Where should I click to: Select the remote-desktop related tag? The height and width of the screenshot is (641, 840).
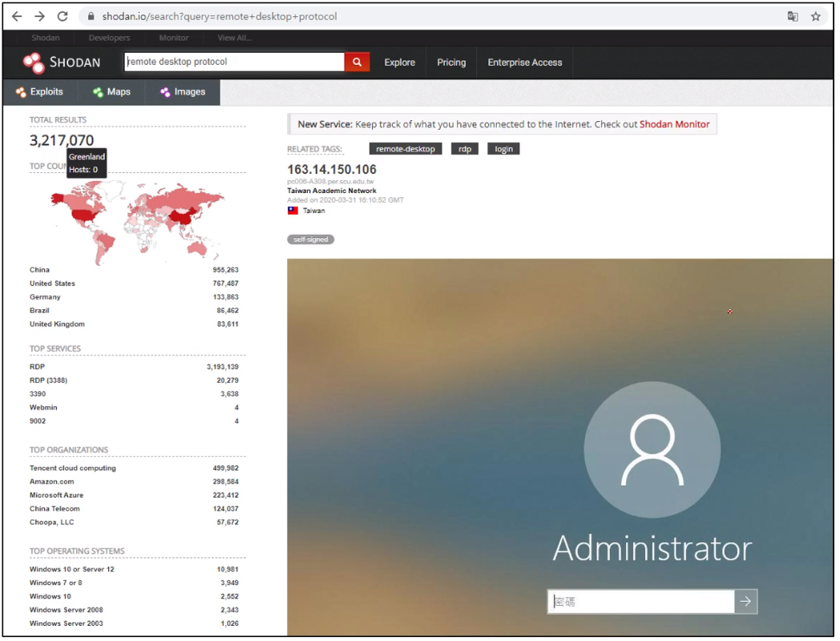[406, 149]
